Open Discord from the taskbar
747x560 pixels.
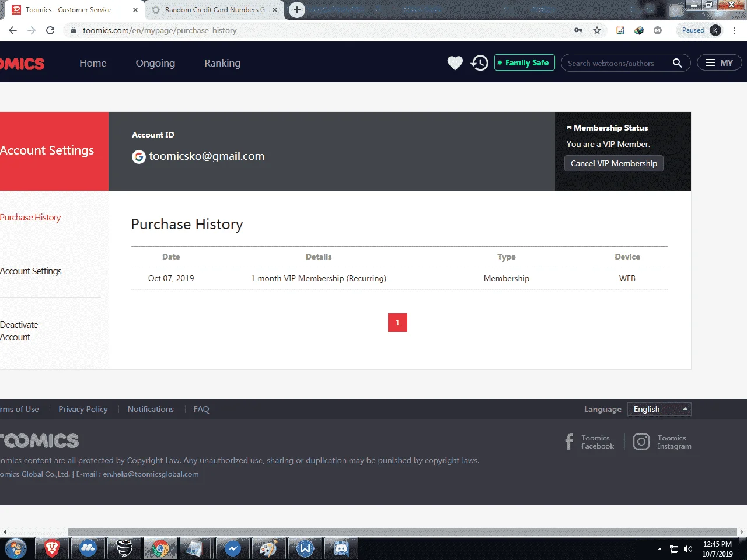click(341, 548)
